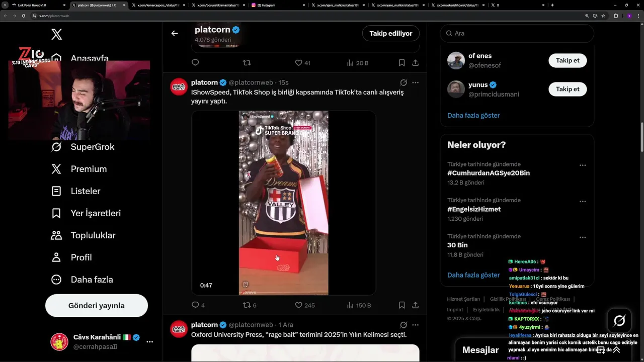Open options for #EngelsizHizmet trend
644x362 pixels.
click(583, 202)
